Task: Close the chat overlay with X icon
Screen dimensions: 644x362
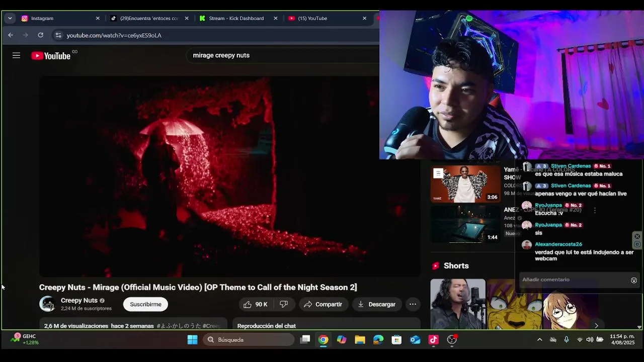Action: point(637,236)
